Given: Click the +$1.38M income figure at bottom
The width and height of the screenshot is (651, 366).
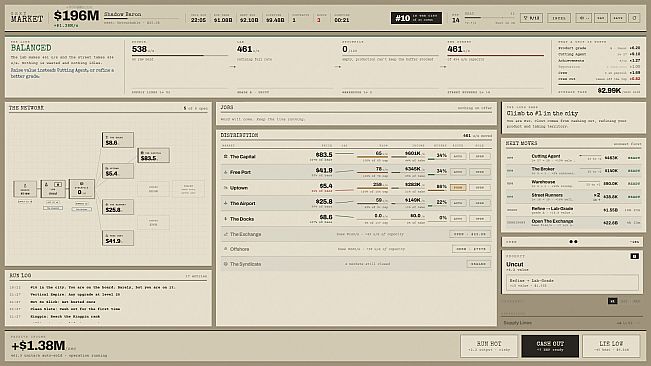Looking at the screenshot, I should [38, 346].
